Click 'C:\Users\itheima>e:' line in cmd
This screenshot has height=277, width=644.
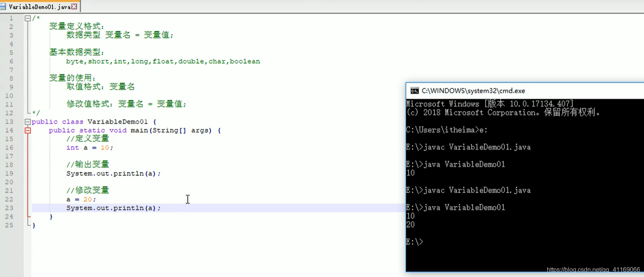pos(447,130)
